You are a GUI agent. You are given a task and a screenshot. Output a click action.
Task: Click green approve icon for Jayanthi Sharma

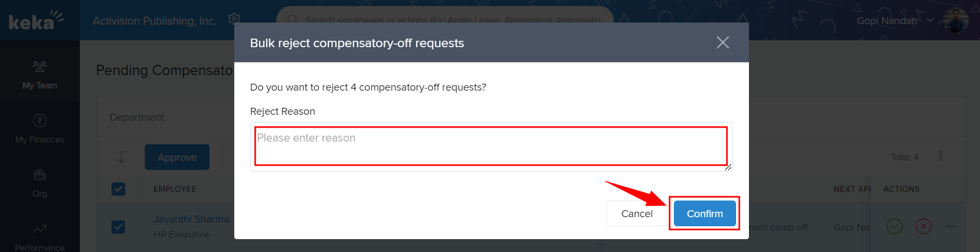click(894, 226)
